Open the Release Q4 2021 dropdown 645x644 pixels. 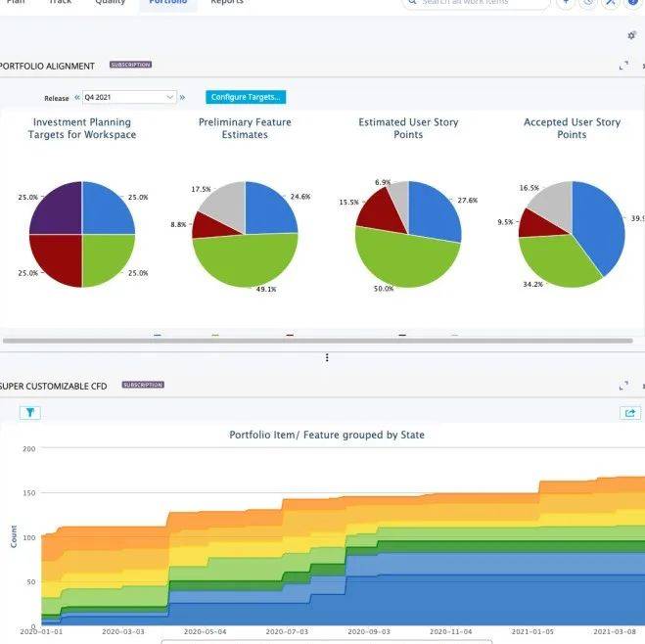(129, 97)
